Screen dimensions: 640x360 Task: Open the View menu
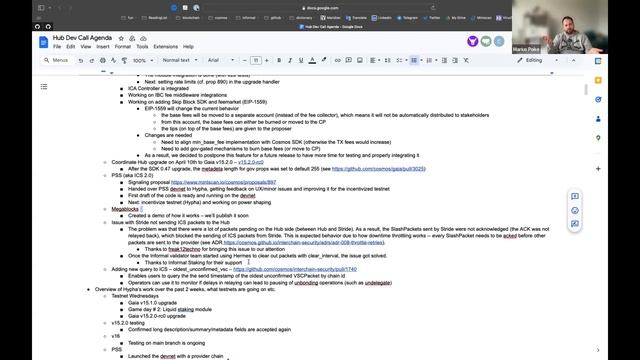[86, 47]
